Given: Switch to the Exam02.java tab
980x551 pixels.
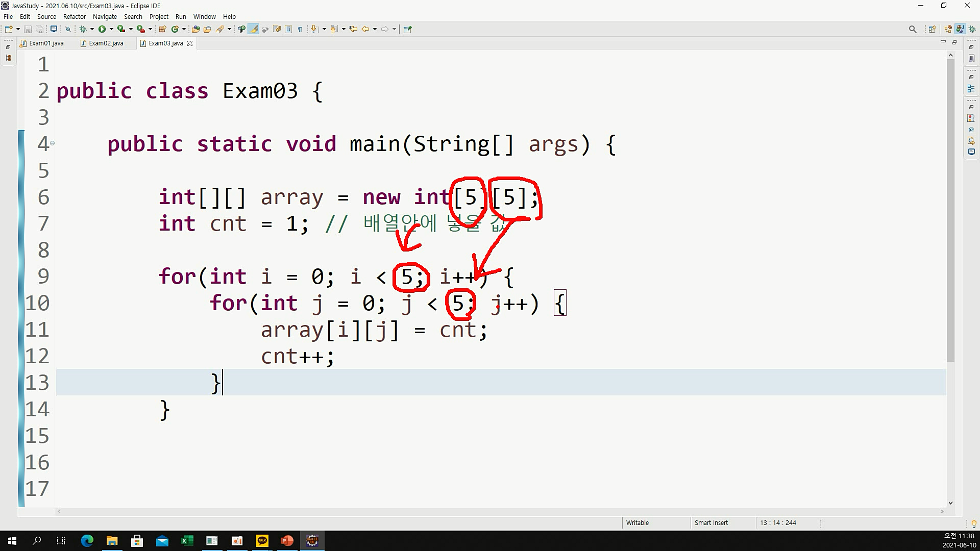Looking at the screenshot, I should 106,43.
